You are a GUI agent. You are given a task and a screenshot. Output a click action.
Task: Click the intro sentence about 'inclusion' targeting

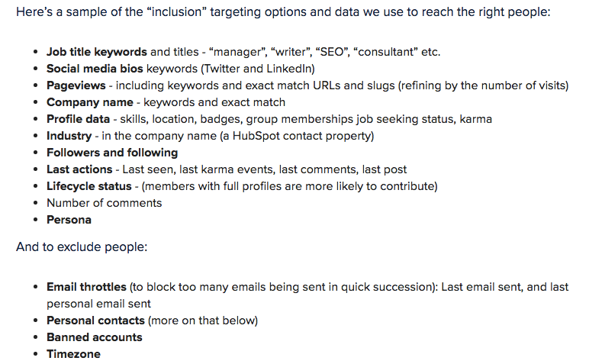click(283, 12)
